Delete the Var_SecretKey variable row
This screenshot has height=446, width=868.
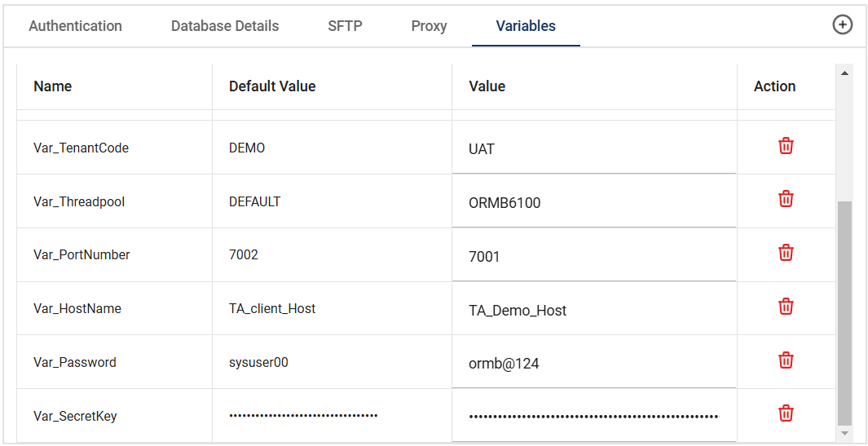786,413
